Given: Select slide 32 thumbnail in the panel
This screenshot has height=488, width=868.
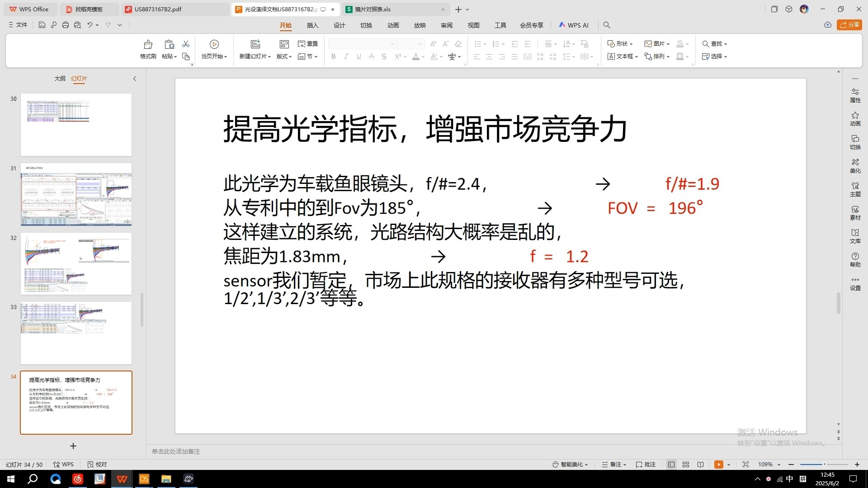Looking at the screenshot, I should [x=76, y=263].
